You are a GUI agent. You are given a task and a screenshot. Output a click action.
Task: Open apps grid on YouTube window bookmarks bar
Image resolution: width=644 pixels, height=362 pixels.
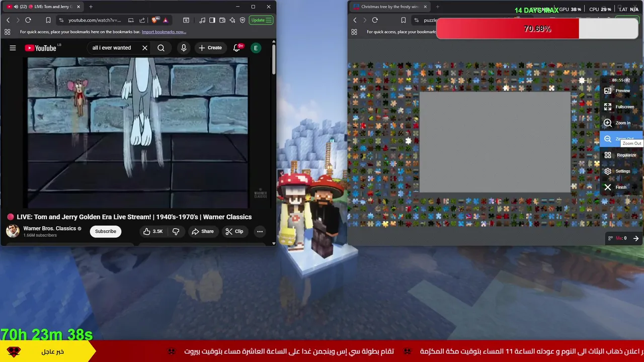coord(8,32)
